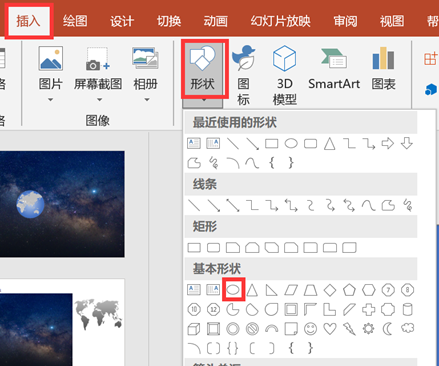Pick the octagon labeled 8
The width and height of the screenshot is (439, 366).
coord(407,290)
